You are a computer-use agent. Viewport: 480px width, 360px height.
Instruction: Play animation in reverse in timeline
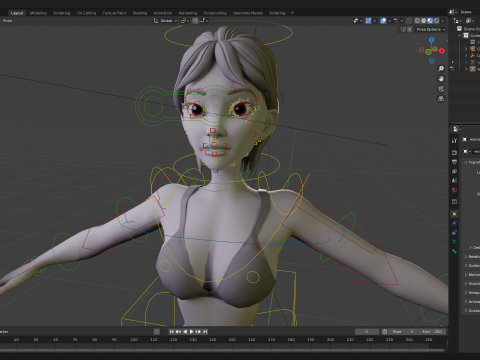185,332
